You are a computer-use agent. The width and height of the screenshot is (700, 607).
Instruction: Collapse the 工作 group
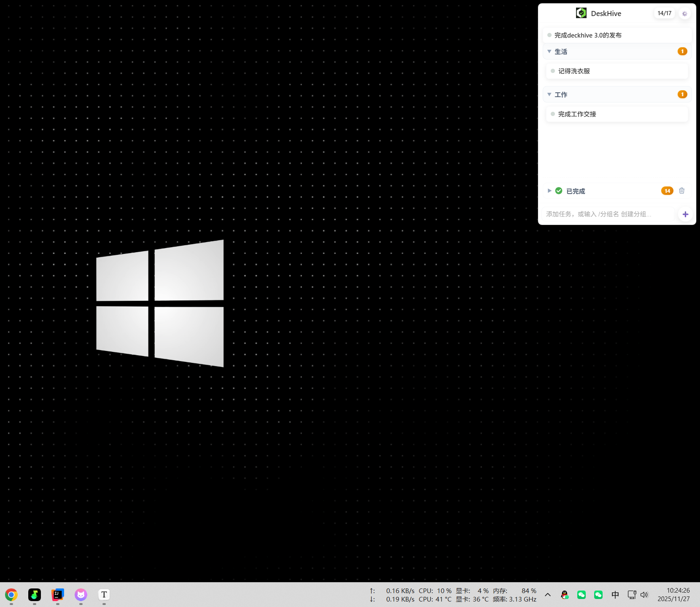[x=549, y=94]
